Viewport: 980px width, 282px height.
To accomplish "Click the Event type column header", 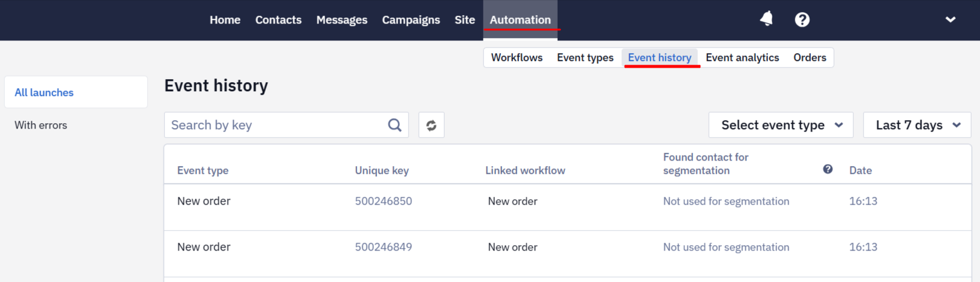I will pyautogui.click(x=202, y=170).
